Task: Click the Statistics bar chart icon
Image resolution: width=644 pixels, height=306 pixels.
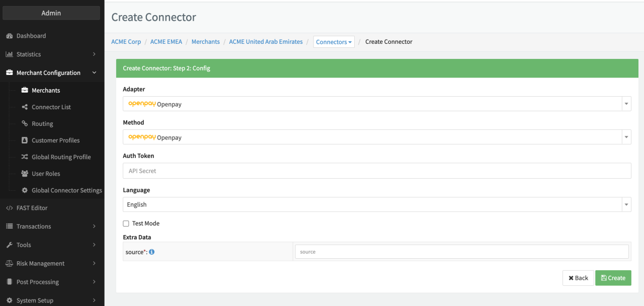Action: pyautogui.click(x=9, y=54)
